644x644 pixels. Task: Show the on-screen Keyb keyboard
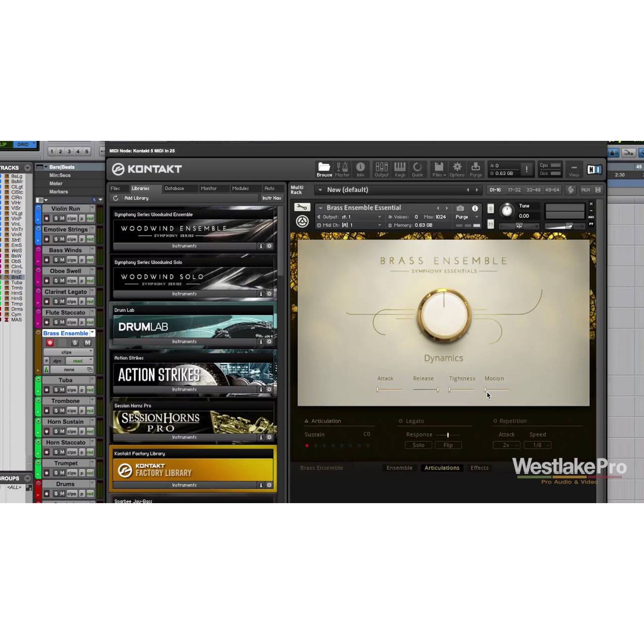(399, 169)
